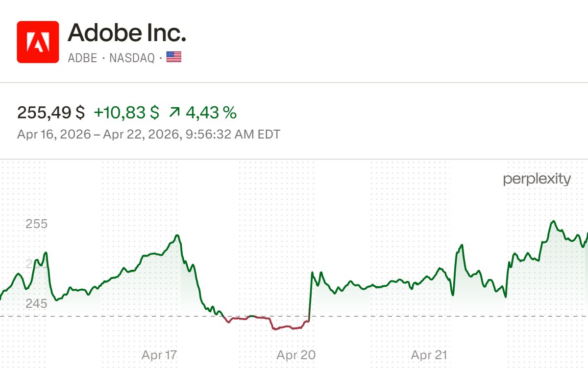
Task: Select the Apr 20 date axis label
Action: click(x=295, y=355)
